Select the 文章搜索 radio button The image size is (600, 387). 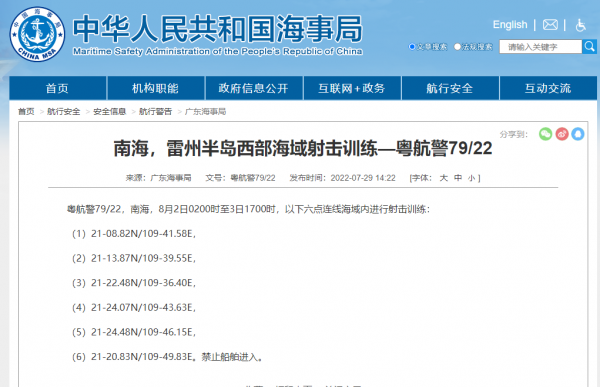coord(412,47)
